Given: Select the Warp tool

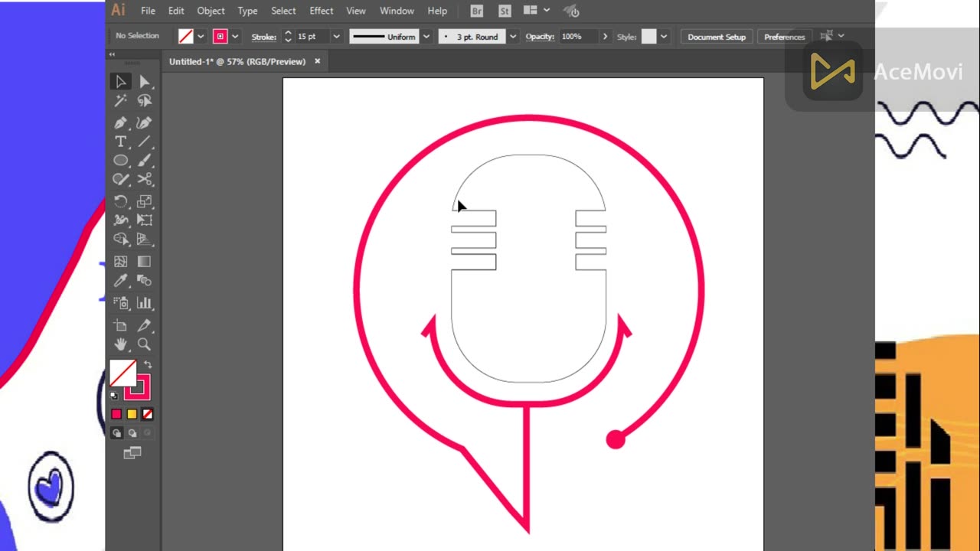Looking at the screenshot, I should click(x=120, y=220).
